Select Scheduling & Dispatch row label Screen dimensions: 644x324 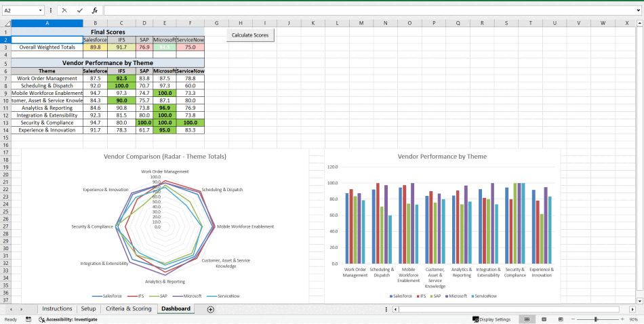[47, 85]
